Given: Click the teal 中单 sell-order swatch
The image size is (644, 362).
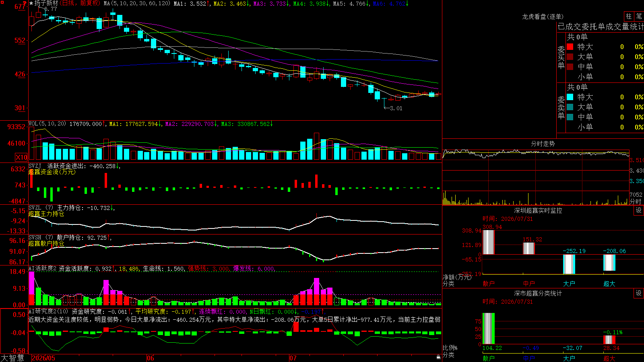Looking at the screenshot, I should point(570,117).
